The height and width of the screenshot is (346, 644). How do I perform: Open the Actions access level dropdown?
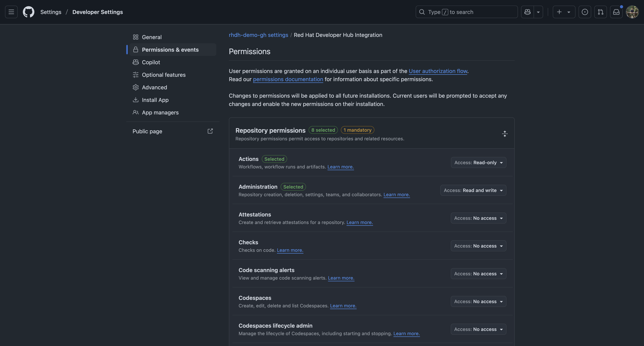(x=478, y=162)
